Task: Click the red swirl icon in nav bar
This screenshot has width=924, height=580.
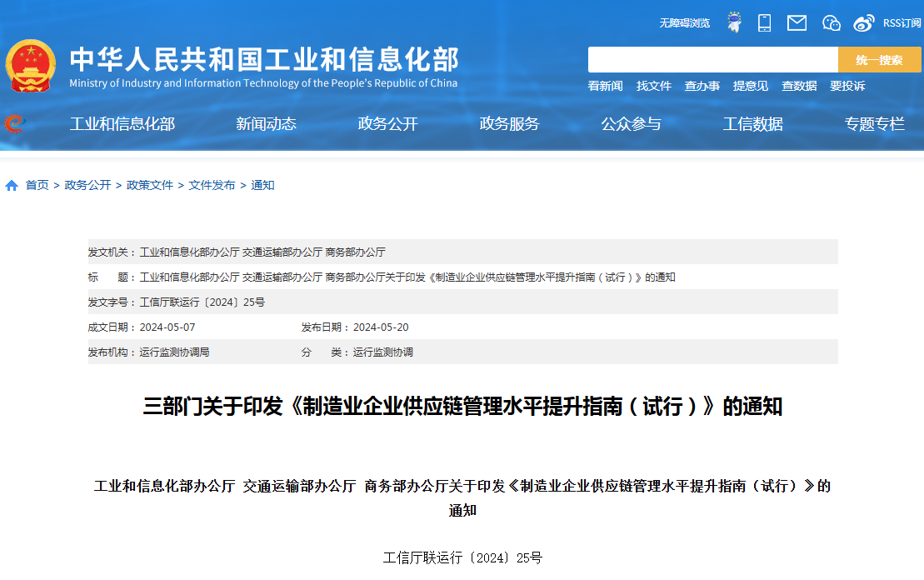Action: (x=14, y=123)
